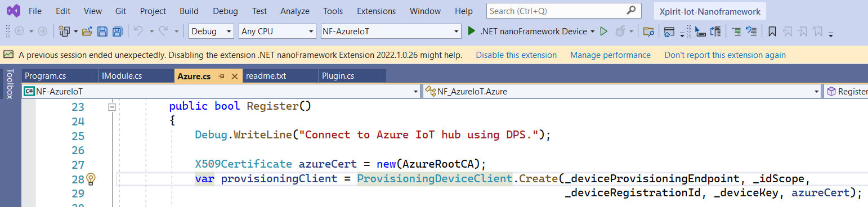This screenshot has height=207, width=868.
Task: Open the Any CPU platform dropdown
Action: pos(277,31)
